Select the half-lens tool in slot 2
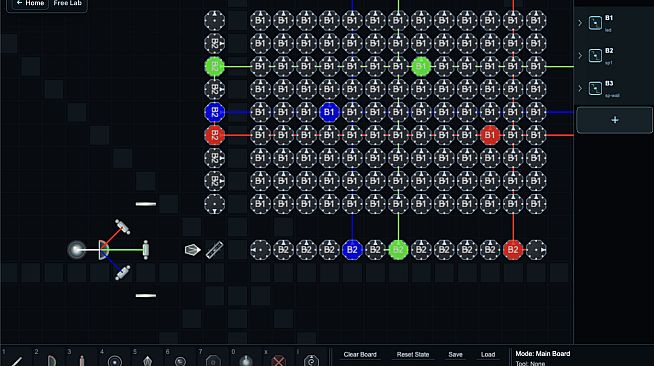The width and height of the screenshot is (654, 366). pyautogui.click(x=51, y=361)
